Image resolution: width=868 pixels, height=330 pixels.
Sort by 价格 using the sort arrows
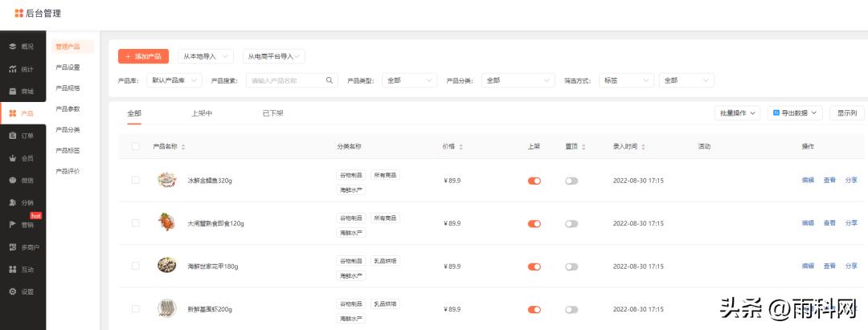[x=461, y=147]
